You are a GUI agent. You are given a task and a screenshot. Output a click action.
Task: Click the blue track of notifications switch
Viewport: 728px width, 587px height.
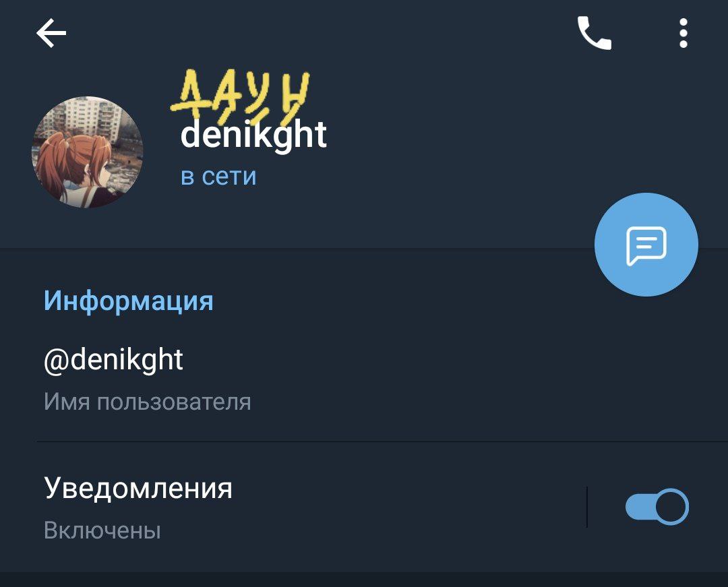[x=641, y=507]
